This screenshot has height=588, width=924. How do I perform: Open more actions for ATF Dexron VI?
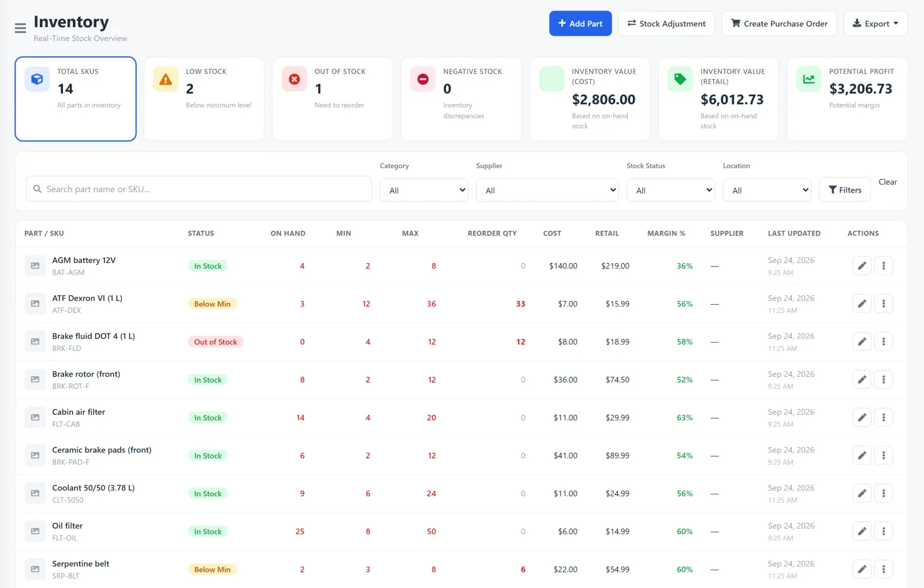coord(884,304)
